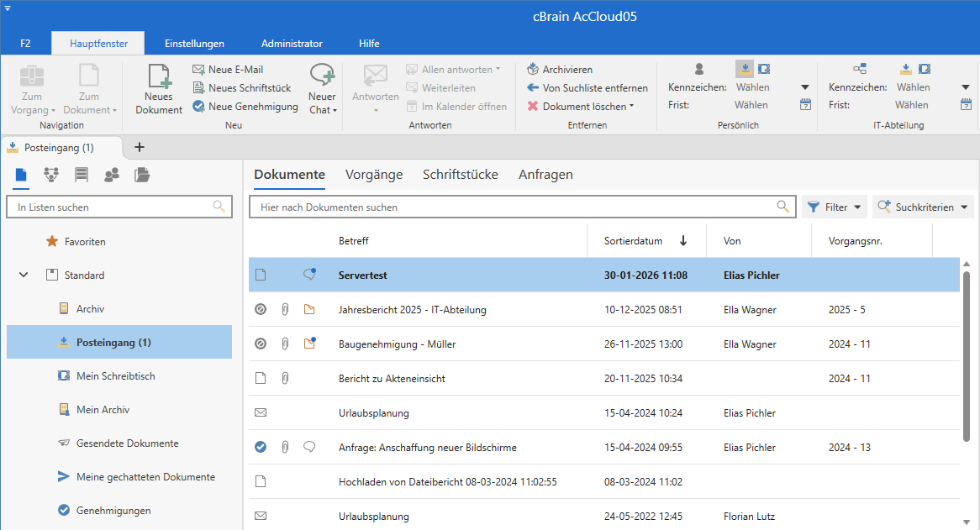The height and width of the screenshot is (530, 980).
Task: Archive the selected document with Archivieren
Action: click(560, 69)
